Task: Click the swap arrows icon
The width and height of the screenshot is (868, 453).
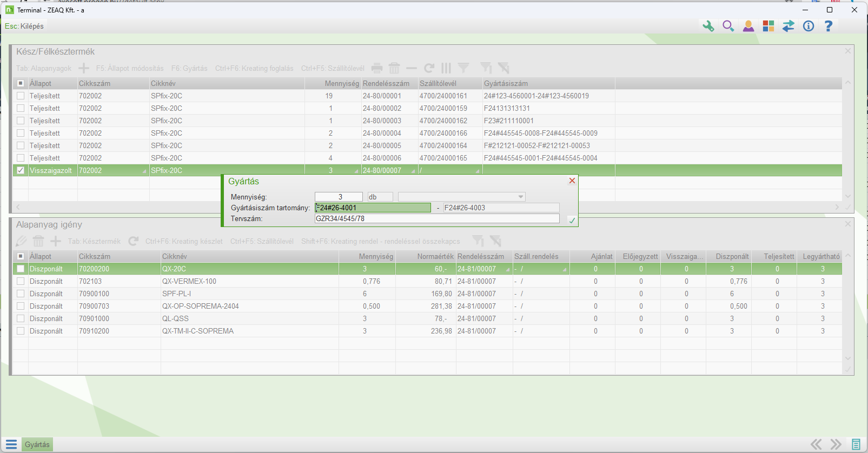Action: point(789,26)
